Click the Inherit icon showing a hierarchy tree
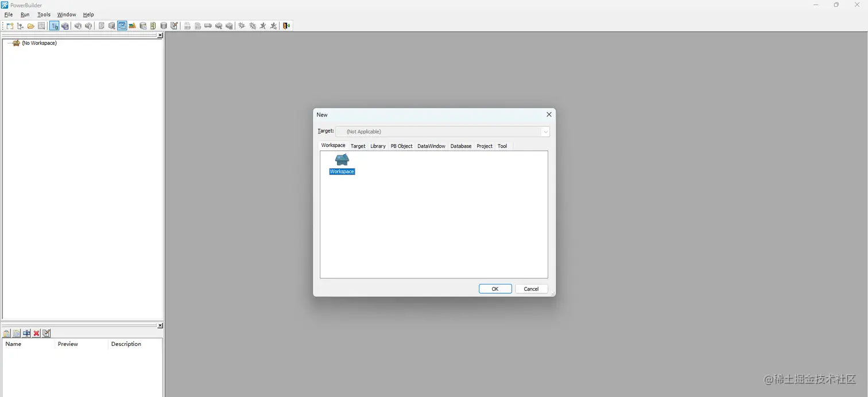The width and height of the screenshot is (868, 397). pyautogui.click(x=20, y=26)
